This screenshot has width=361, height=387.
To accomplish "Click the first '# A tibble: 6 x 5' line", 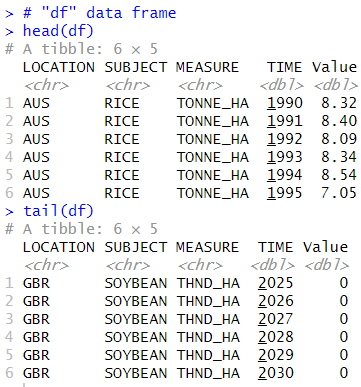I will point(81,49).
